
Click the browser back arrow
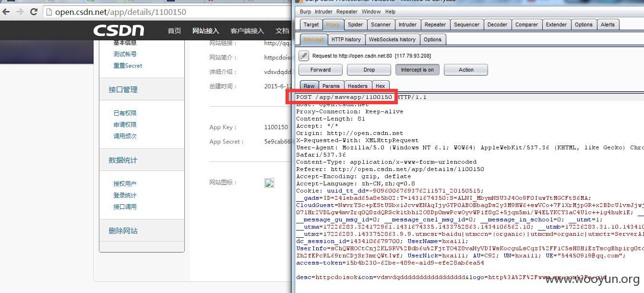[7, 12]
